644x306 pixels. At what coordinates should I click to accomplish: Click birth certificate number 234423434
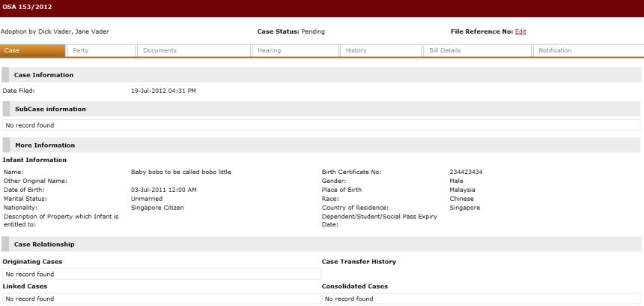[x=466, y=172]
